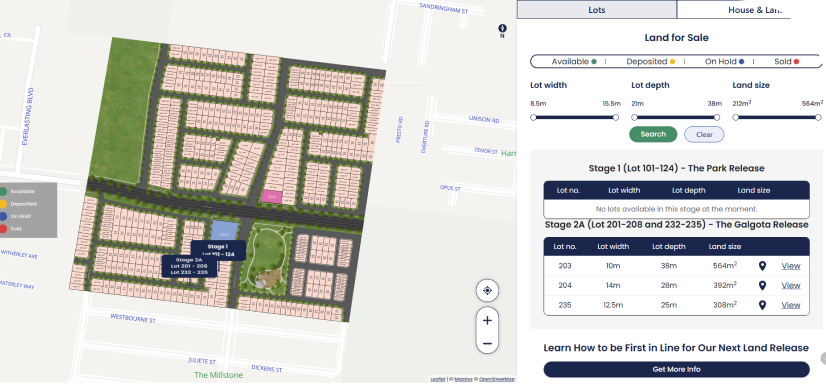The height and width of the screenshot is (386, 826).
Task: View details for lot 203
Action: pyautogui.click(x=791, y=266)
